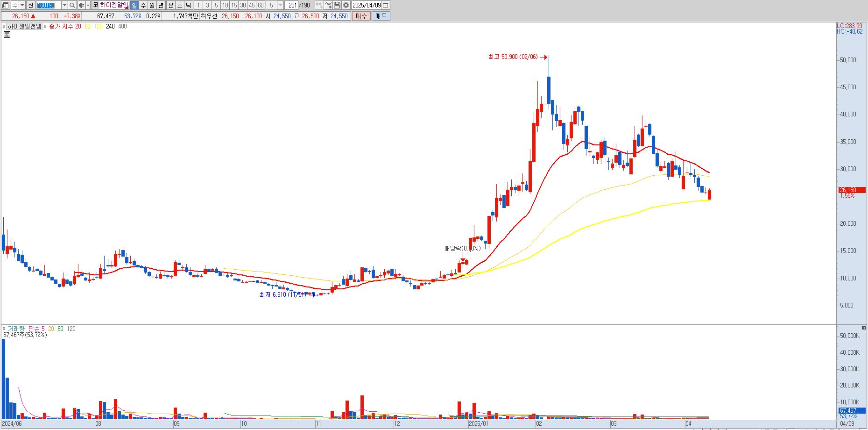This screenshot has width=868, height=430.
Task: Open the custom interval dropdown next to 5
Action: click(x=280, y=5)
